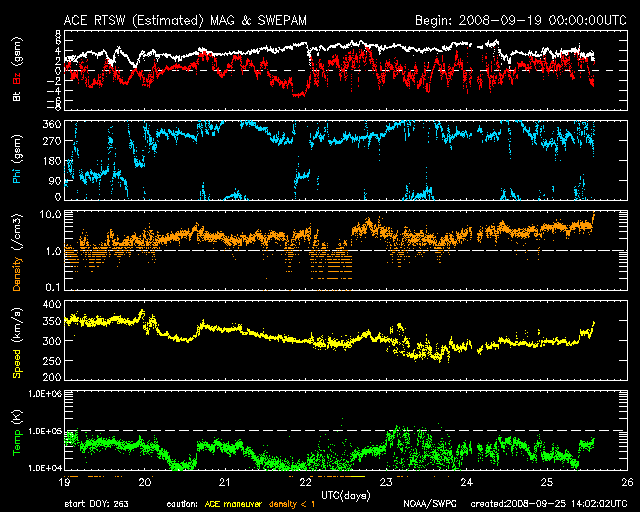Click the green 'Temp (K)' axis label
Image resolution: width=640 pixels, height=512 pixels.
click(x=17, y=433)
